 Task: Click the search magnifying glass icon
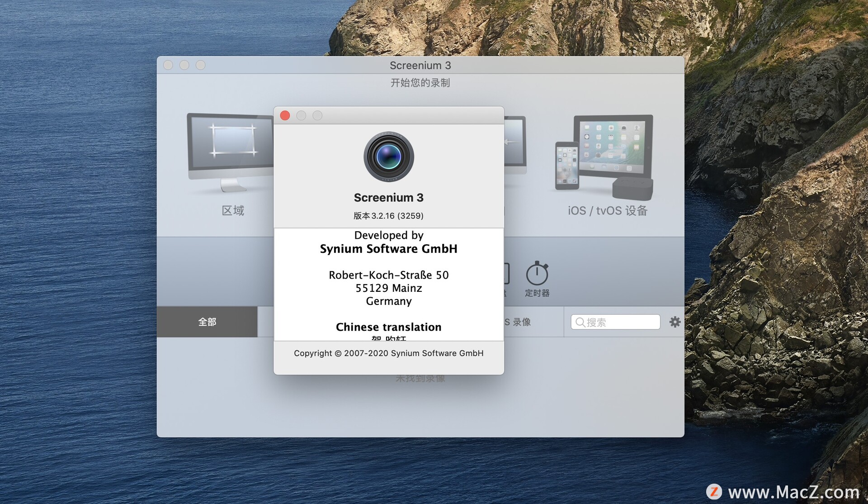click(x=580, y=322)
